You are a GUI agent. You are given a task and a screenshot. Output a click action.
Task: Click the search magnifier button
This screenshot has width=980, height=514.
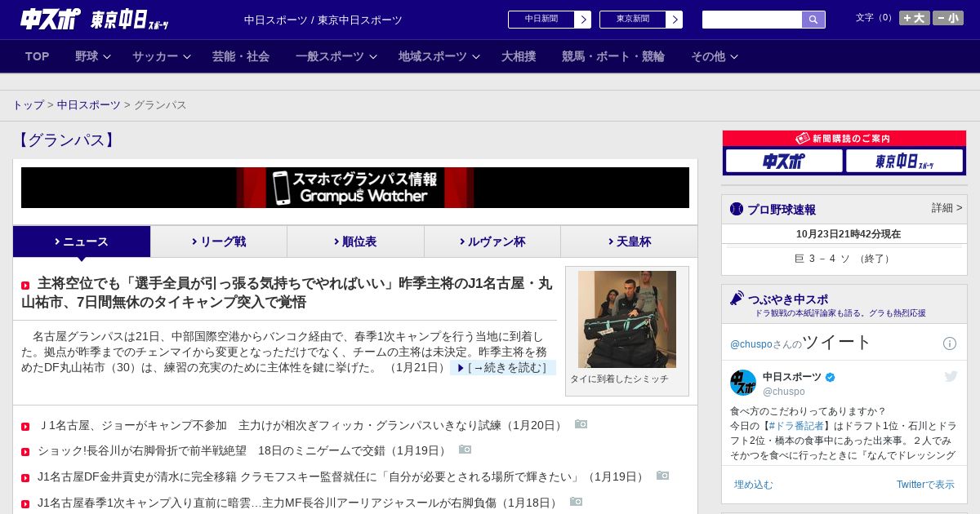click(x=813, y=20)
